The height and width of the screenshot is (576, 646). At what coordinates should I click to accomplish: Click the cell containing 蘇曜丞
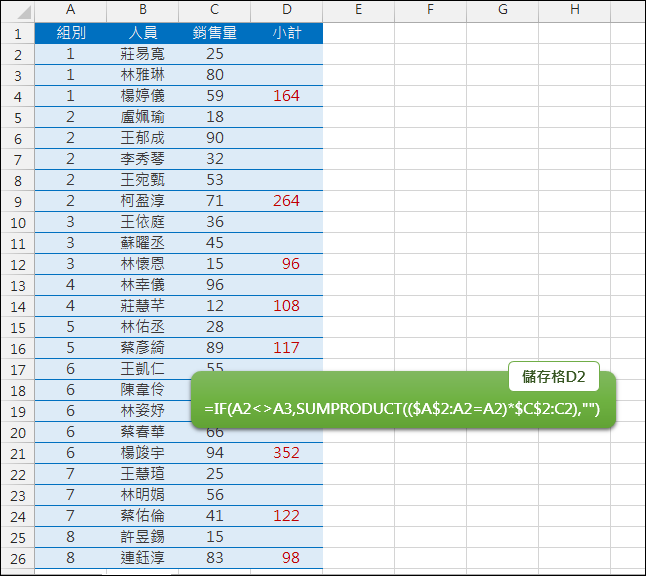click(x=143, y=243)
